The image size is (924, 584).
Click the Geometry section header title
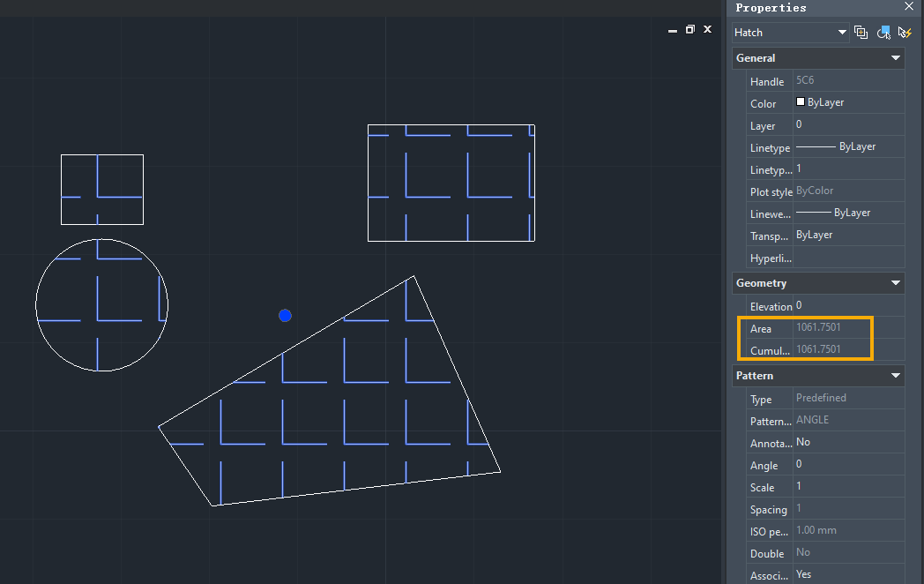tap(762, 283)
